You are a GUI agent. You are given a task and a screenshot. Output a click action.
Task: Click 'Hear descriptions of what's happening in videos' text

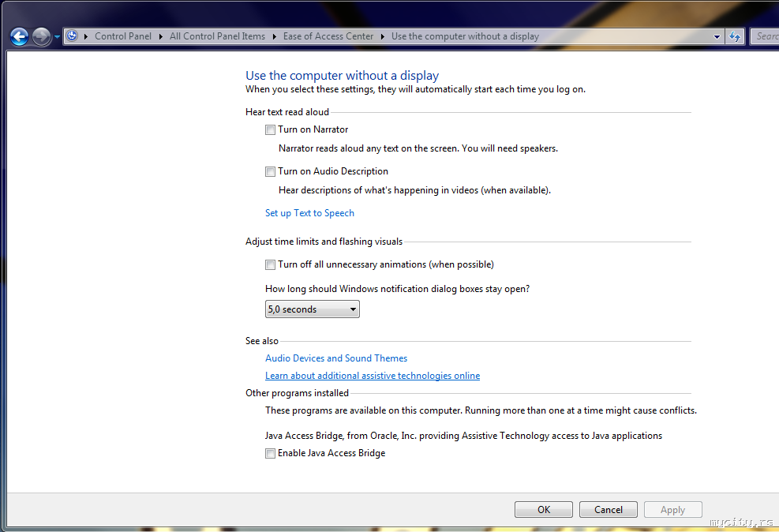click(415, 190)
